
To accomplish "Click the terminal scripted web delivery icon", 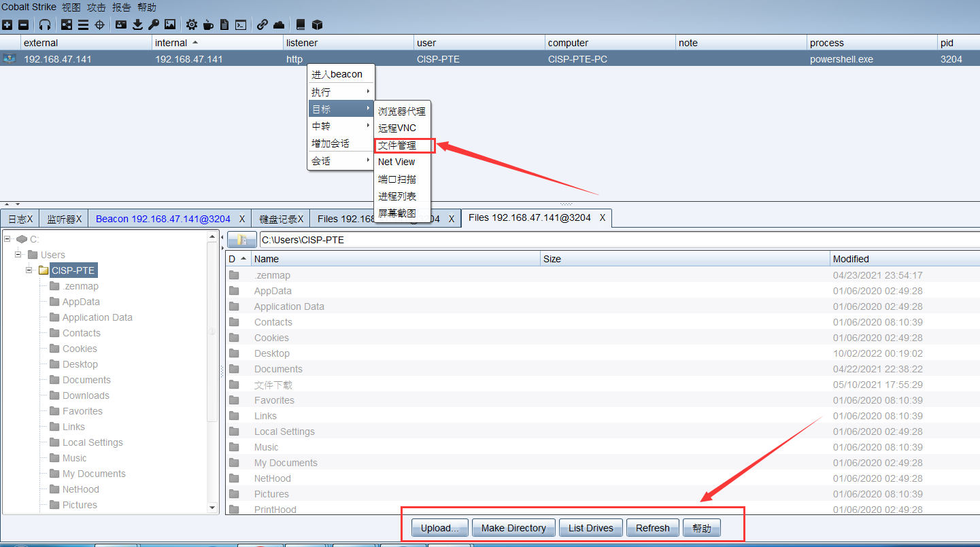I will [x=241, y=24].
